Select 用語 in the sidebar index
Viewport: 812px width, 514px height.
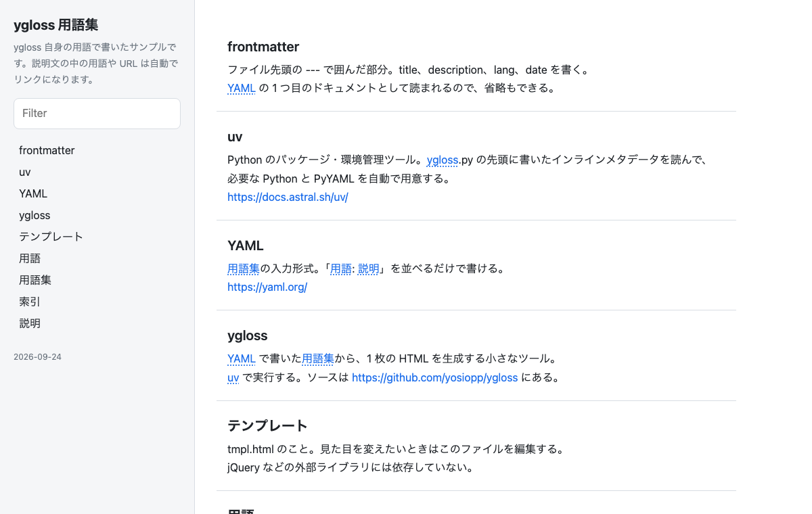(30, 258)
